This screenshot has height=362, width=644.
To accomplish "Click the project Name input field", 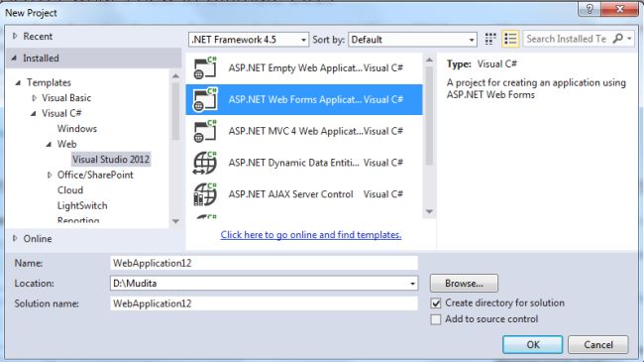I will (x=265, y=263).
